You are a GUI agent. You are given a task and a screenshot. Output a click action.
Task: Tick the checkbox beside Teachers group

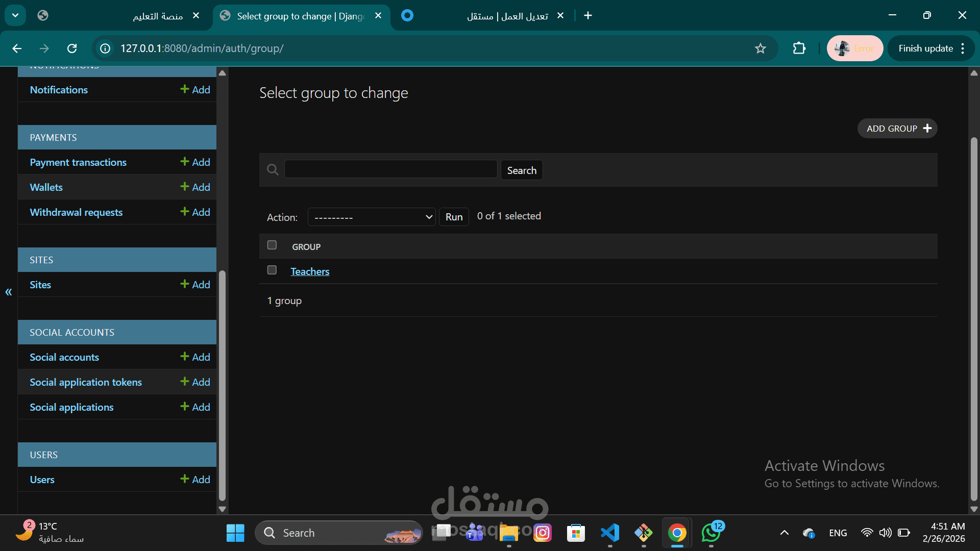click(x=272, y=270)
